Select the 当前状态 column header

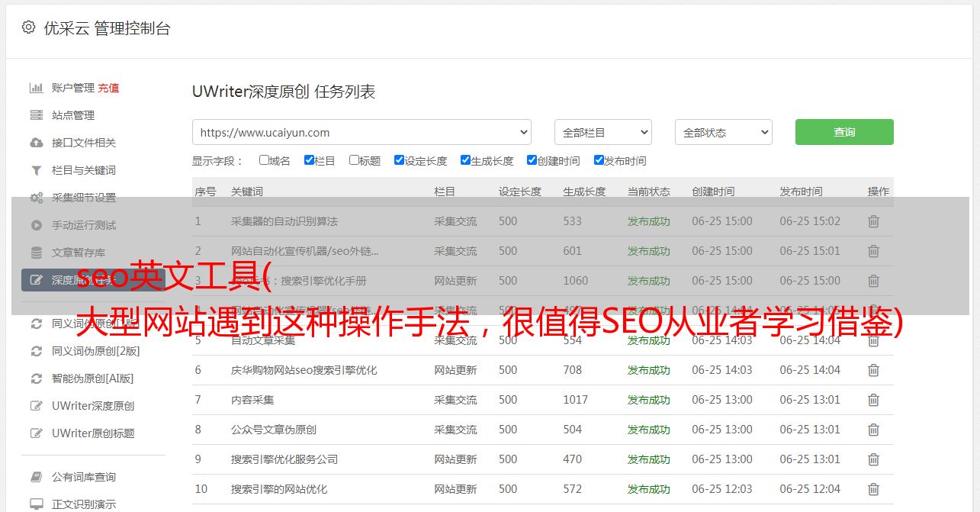(649, 192)
